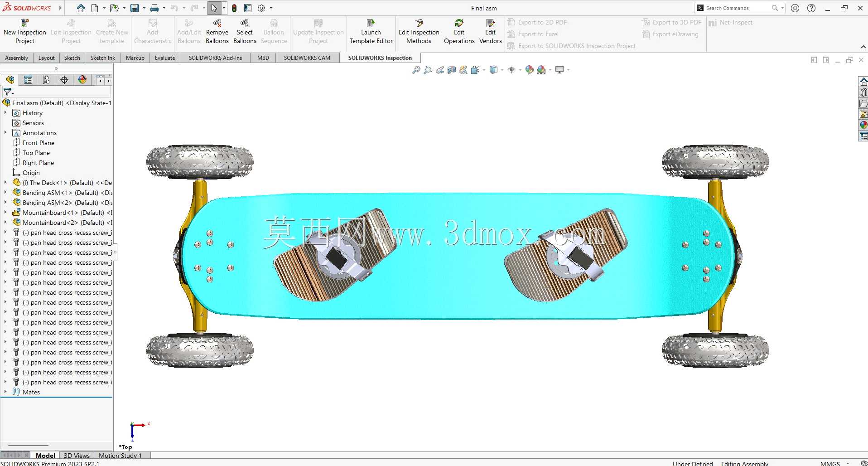
Task: Click the user login account icon
Action: (x=795, y=8)
